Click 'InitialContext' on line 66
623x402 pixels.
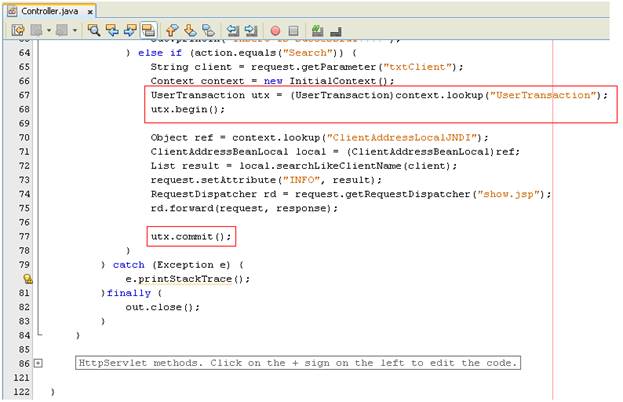333,81
